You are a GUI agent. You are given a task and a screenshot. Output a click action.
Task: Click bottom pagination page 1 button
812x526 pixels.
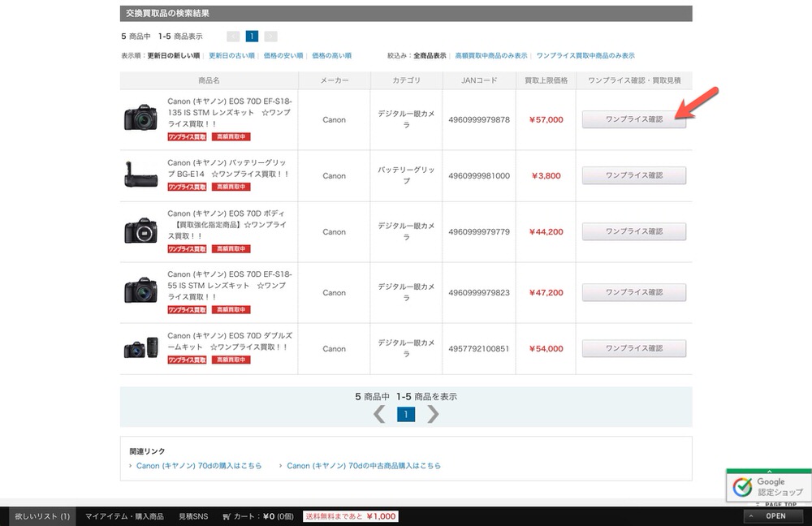(x=406, y=414)
